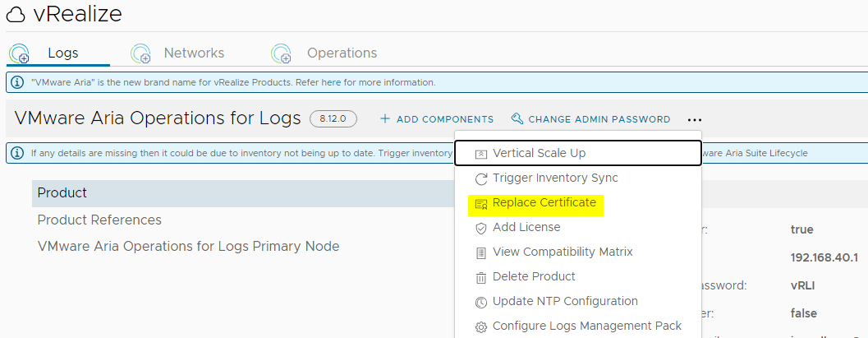
Task: Click the Trigger Inventory Sync icon
Action: (481, 178)
